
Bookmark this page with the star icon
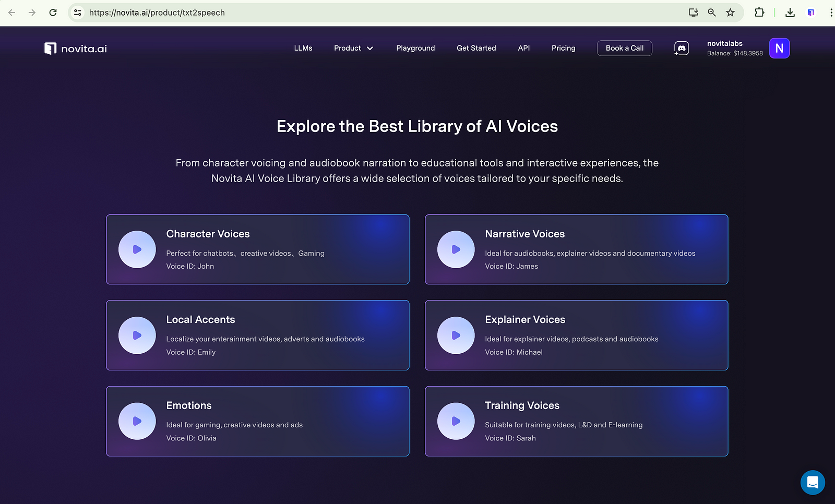730,13
